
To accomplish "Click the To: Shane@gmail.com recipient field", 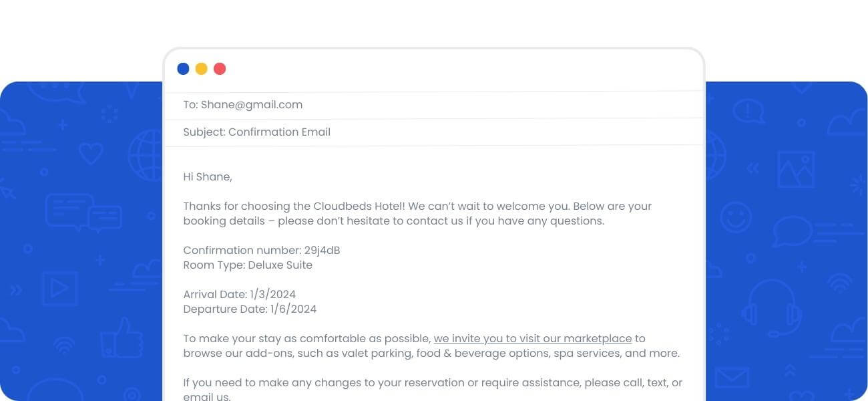I will (243, 105).
